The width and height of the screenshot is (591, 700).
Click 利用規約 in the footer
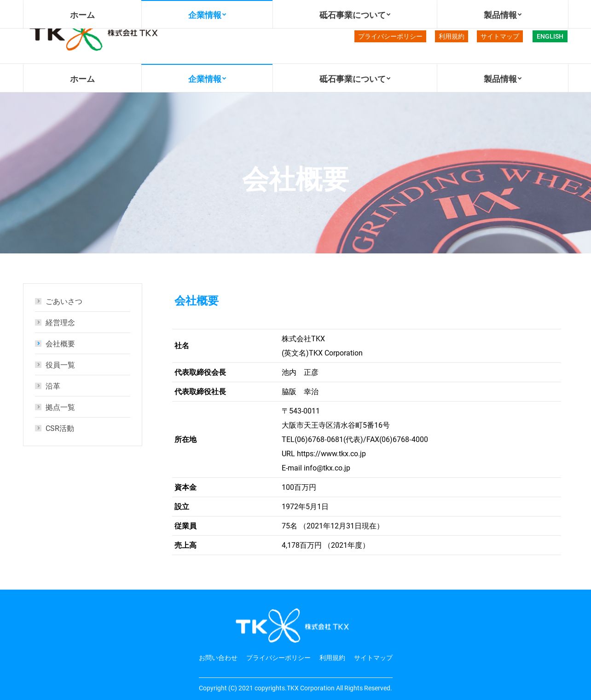(332, 658)
